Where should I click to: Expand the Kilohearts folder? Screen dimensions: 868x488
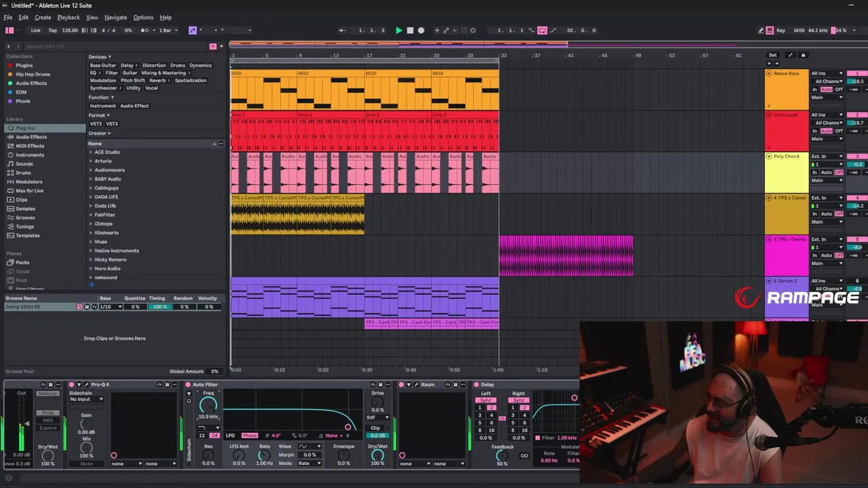click(x=91, y=232)
